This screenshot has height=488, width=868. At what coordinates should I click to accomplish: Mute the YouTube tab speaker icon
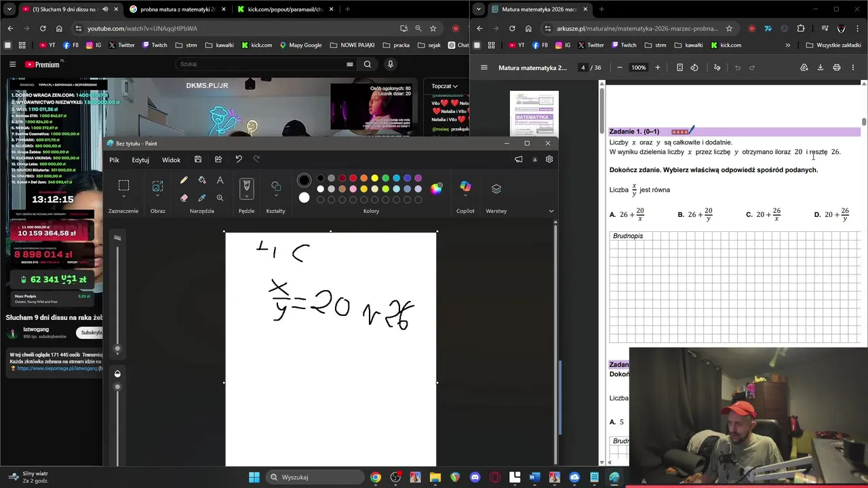coord(105,9)
